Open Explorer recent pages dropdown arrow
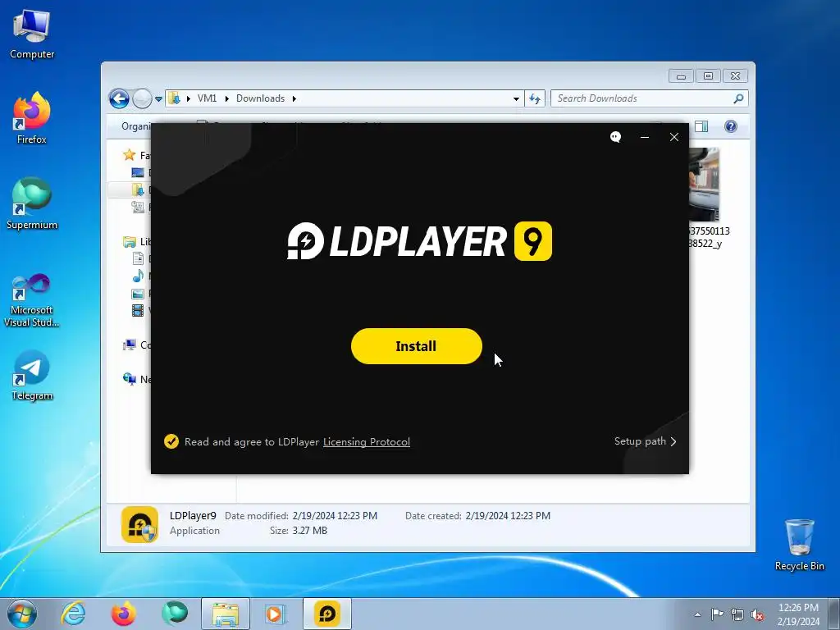840x630 pixels. 158,99
